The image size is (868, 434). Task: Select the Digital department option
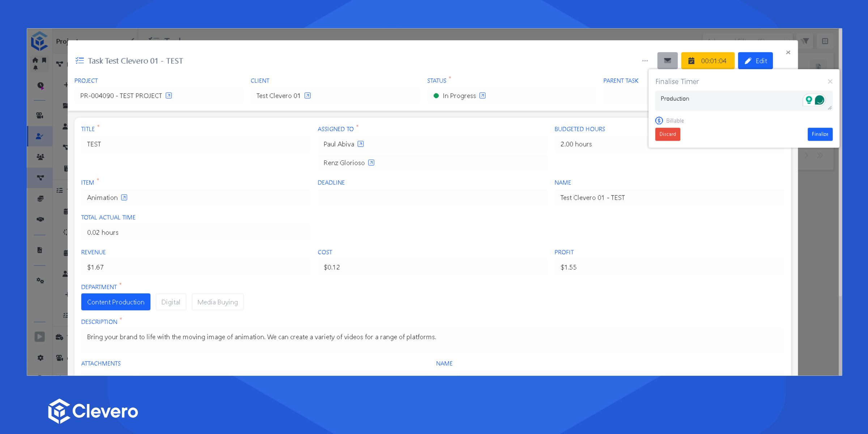171,302
